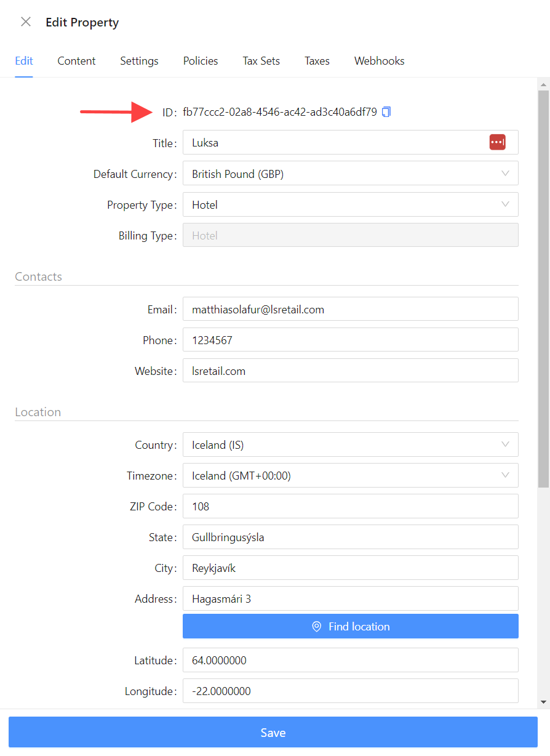The width and height of the screenshot is (550, 756).
Task: Focus the Email input field
Action: (x=350, y=309)
